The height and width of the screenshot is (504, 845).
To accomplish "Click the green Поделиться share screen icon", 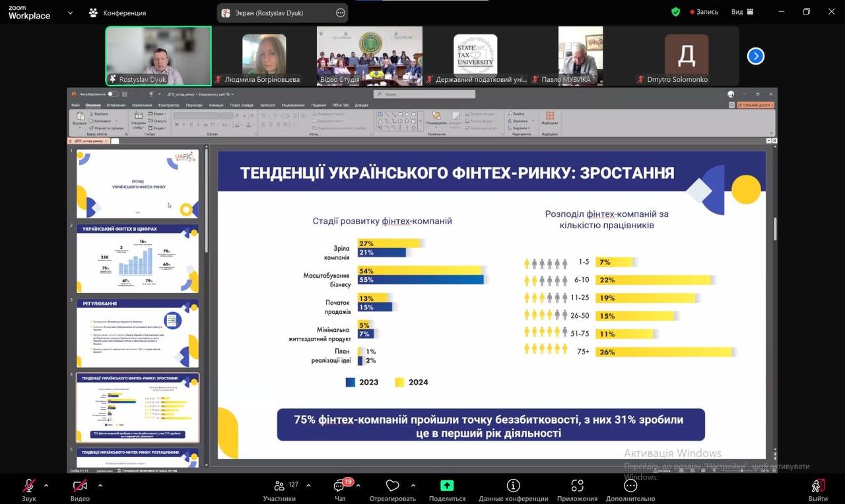I will coord(447,486).
